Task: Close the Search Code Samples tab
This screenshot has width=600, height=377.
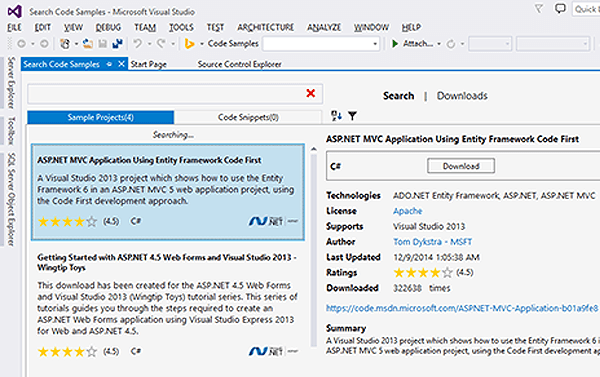Action: (121, 64)
